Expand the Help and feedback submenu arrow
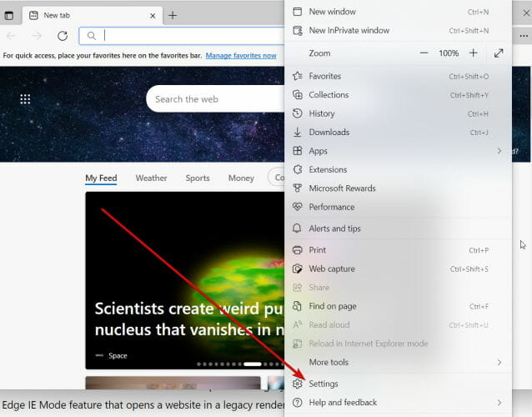This screenshot has width=532, height=417. (x=499, y=403)
